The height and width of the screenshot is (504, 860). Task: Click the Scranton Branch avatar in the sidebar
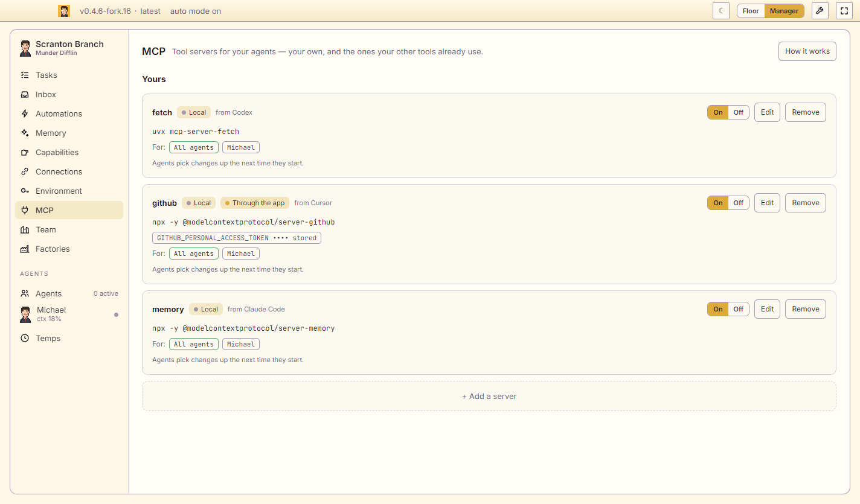point(25,48)
